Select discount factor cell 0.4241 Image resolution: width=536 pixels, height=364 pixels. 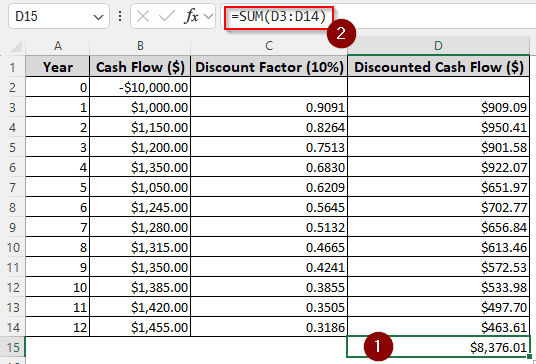pyautogui.click(x=269, y=267)
